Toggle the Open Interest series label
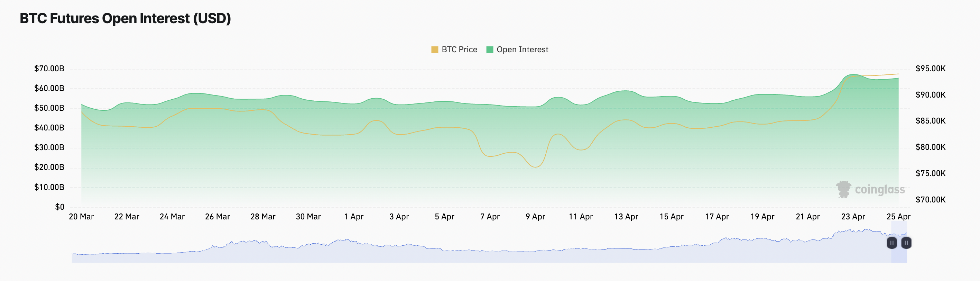980x281 pixels. (523, 49)
